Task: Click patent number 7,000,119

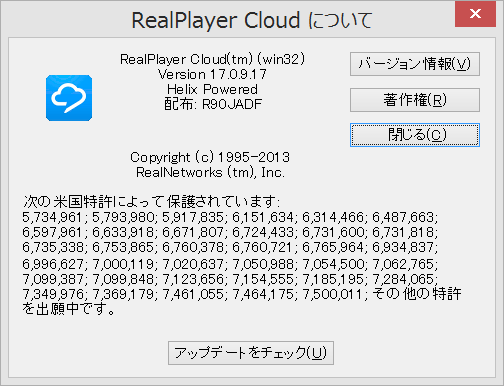Action: pos(122,264)
